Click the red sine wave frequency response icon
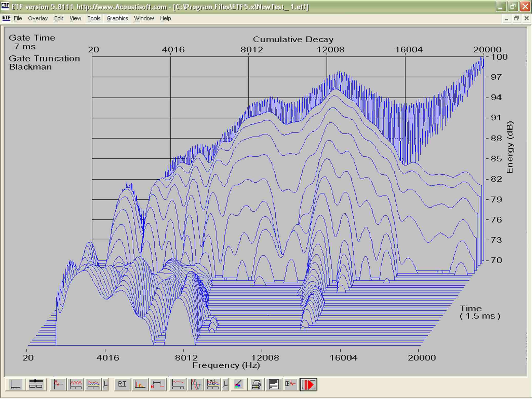The height and width of the screenshot is (399, 532). tap(75, 384)
